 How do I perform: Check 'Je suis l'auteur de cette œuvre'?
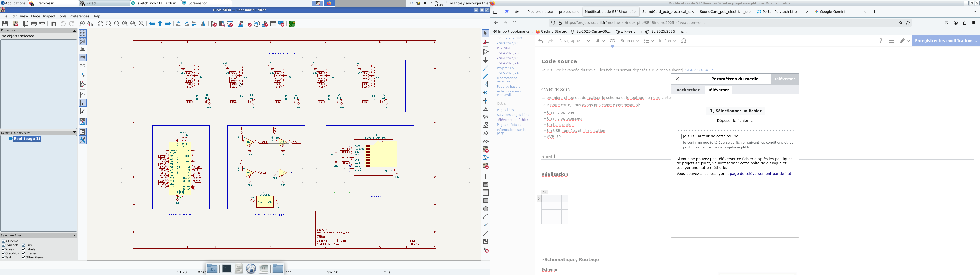tap(679, 136)
